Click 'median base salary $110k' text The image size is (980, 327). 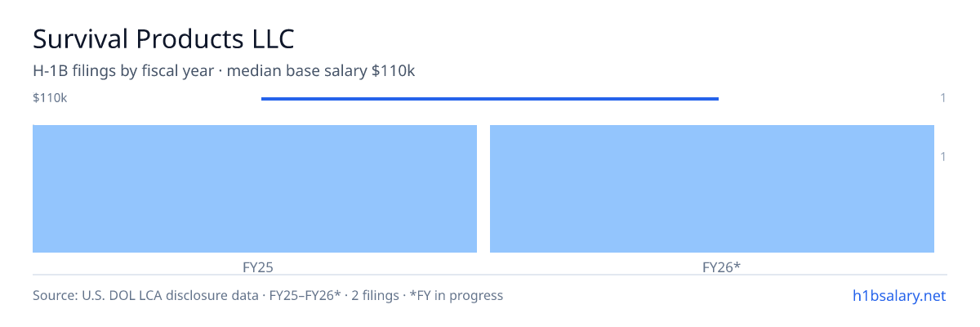pos(321,71)
